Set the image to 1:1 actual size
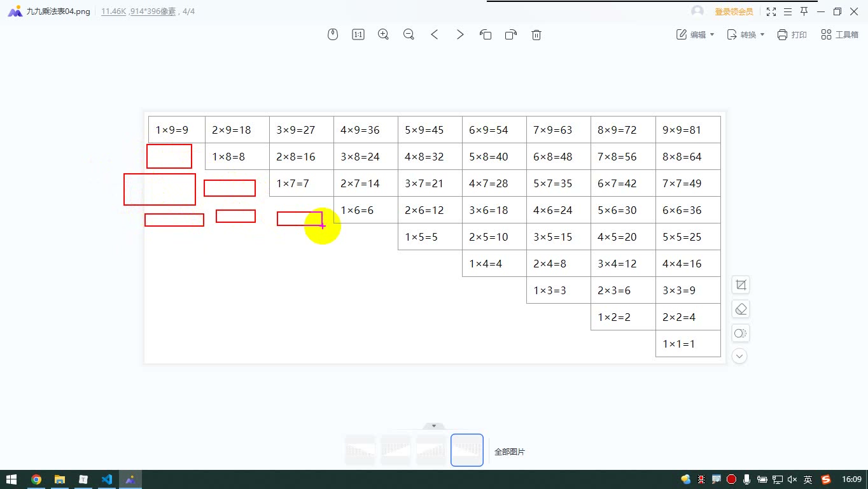 pyautogui.click(x=358, y=34)
